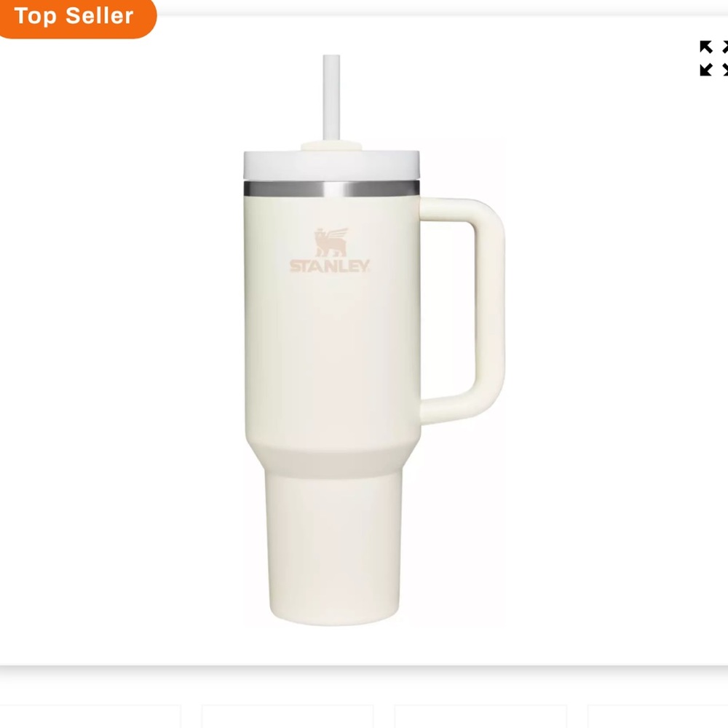This screenshot has height=728, width=728.
Task: Click the STANLEY wordmark text on the cup
Action: coord(330,266)
